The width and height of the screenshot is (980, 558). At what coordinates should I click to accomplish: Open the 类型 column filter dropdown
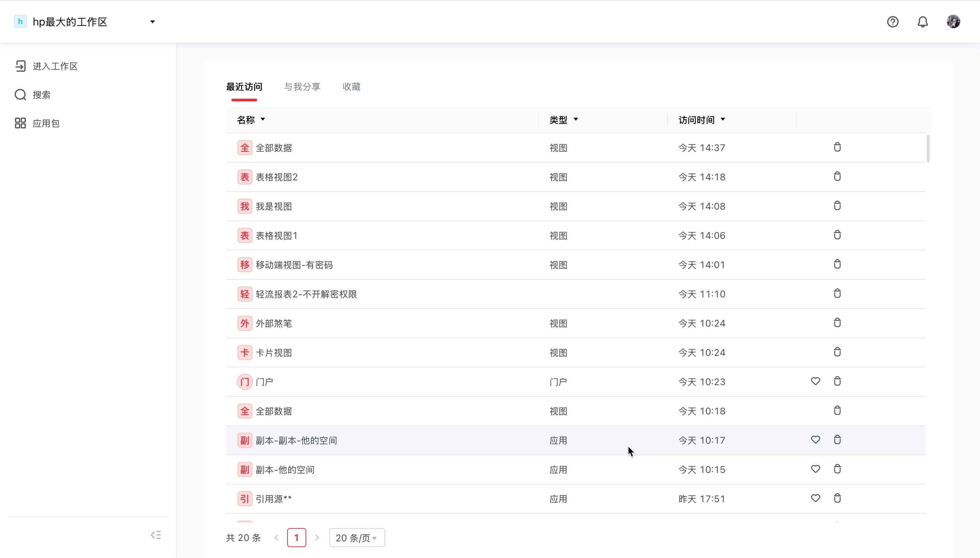click(576, 119)
